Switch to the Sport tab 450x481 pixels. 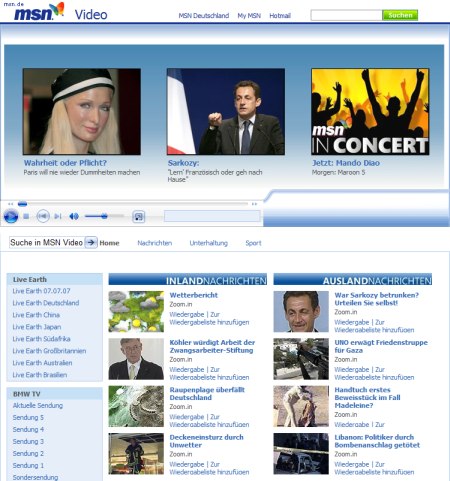coord(253,243)
